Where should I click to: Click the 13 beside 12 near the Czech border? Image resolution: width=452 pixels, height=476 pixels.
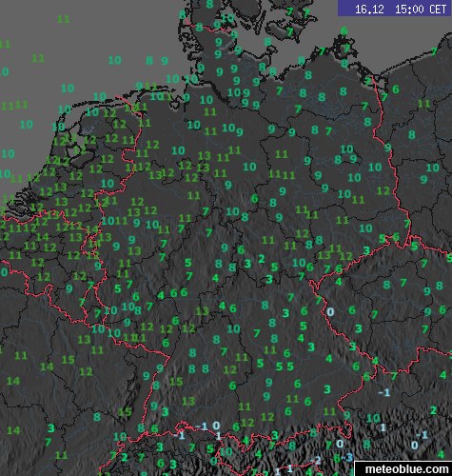[324, 255]
